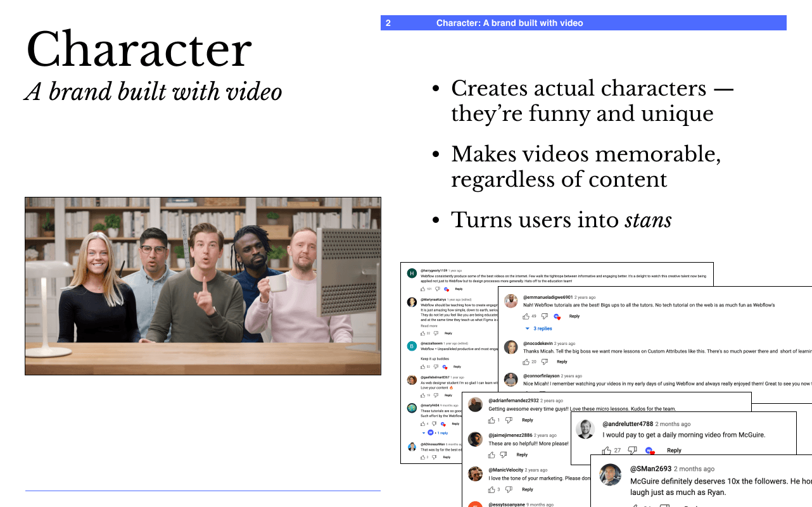812x507 pixels.
Task: Expand the 3 replies thread
Action: [x=538, y=329]
